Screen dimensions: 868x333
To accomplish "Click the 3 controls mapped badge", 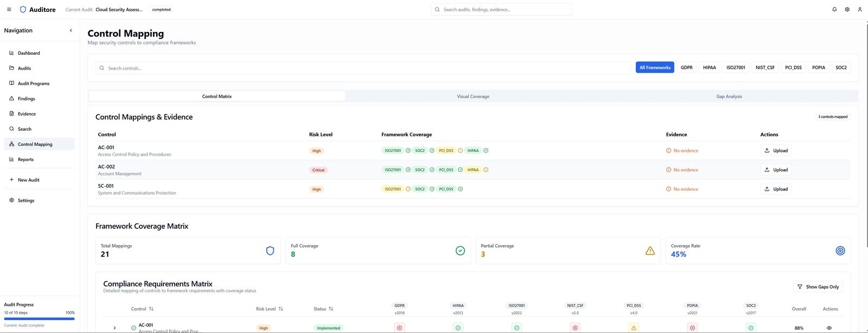I will pyautogui.click(x=833, y=117).
